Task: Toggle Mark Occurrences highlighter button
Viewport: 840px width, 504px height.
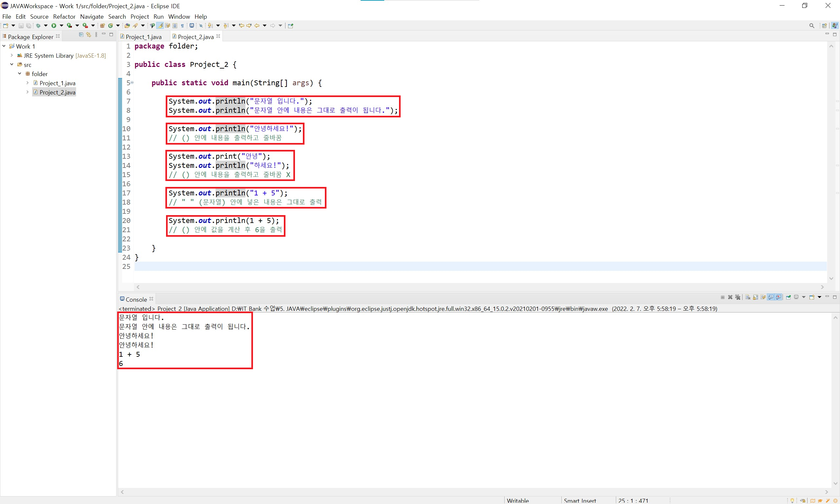Action: (160, 26)
